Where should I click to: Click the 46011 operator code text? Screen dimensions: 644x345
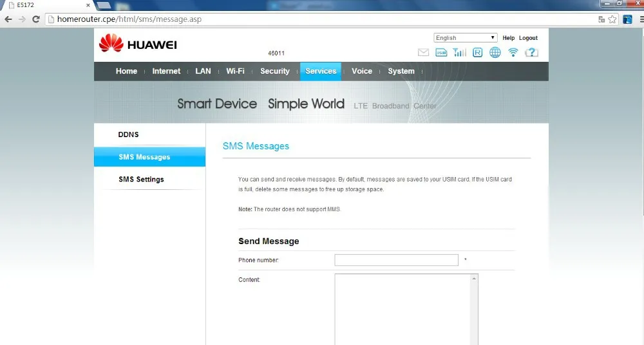click(276, 53)
